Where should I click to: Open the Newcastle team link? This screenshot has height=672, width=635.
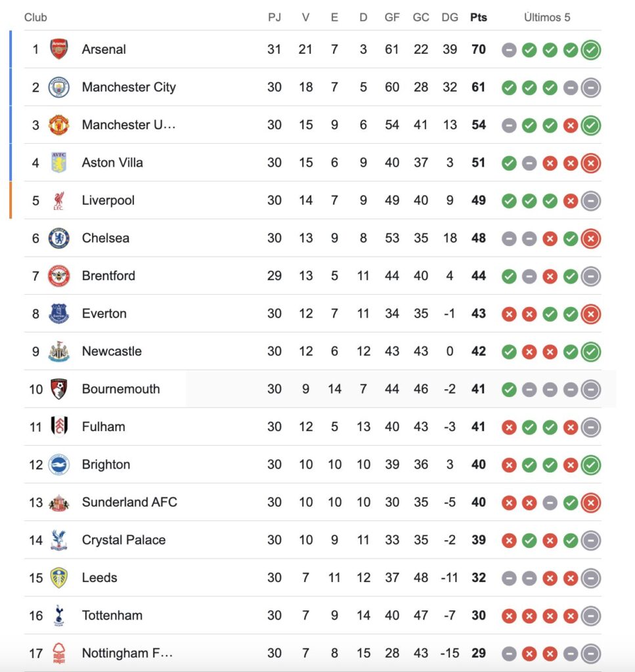111,351
